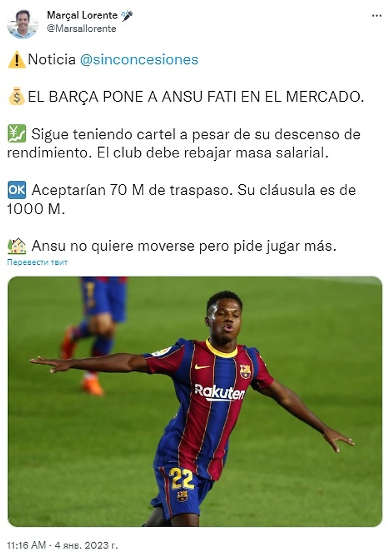Click the blue OK emoji
This screenshot has width=392, height=554.
[17, 190]
